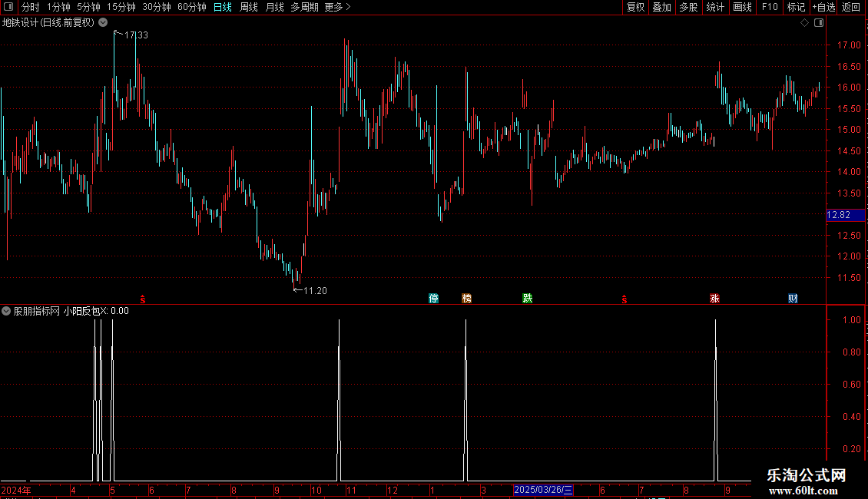Open 画线 drawing tools

pyautogui.click(x=742, y=7)
